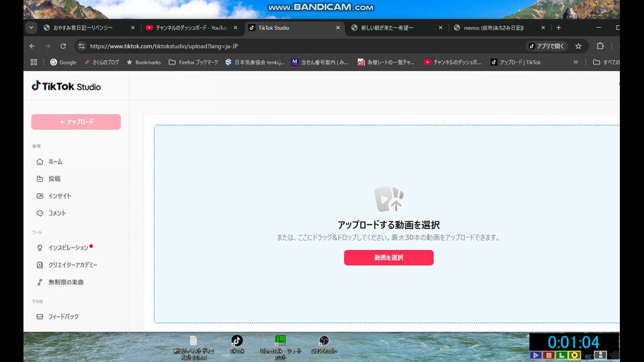Click the upload video card icon in drop zone

point(388,199)
